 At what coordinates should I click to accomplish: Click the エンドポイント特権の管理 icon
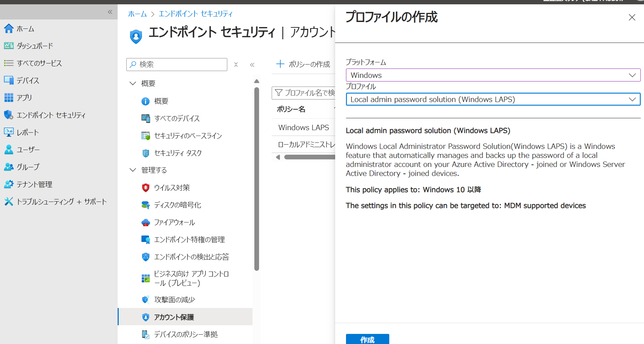pyautogui.click(x=145, y=239)
